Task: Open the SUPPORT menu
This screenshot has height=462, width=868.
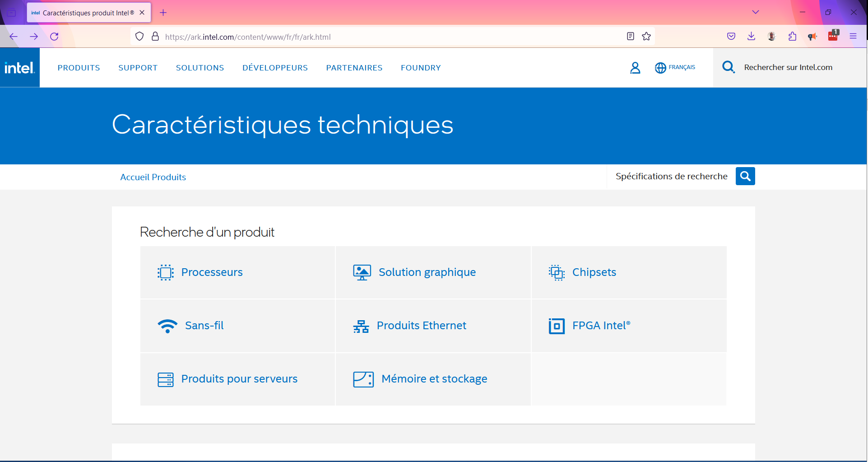Action: [138, 68]
